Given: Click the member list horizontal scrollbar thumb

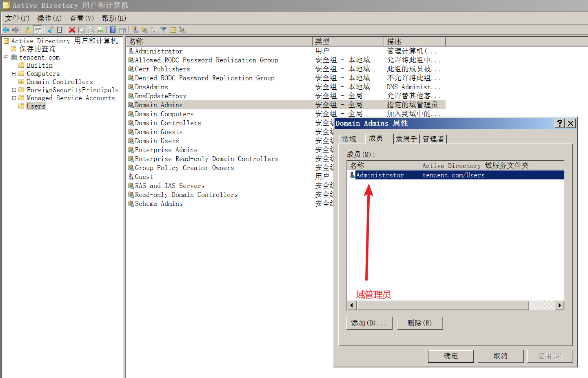Looking at the screenshot, I should (443, 305).
